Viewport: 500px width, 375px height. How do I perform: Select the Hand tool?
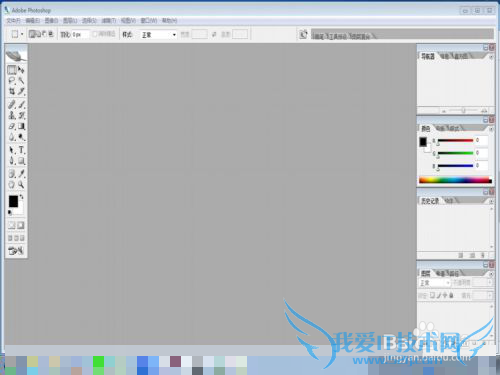pos(12,184)
